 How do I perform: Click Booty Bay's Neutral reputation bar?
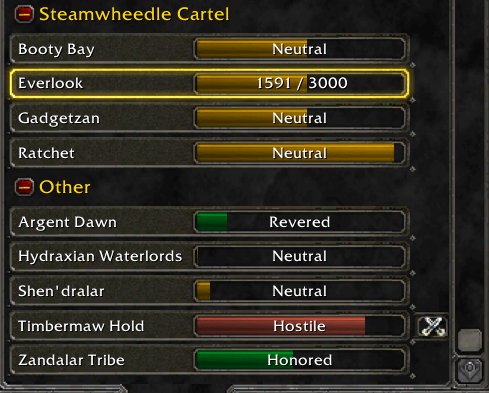point(300,49)
